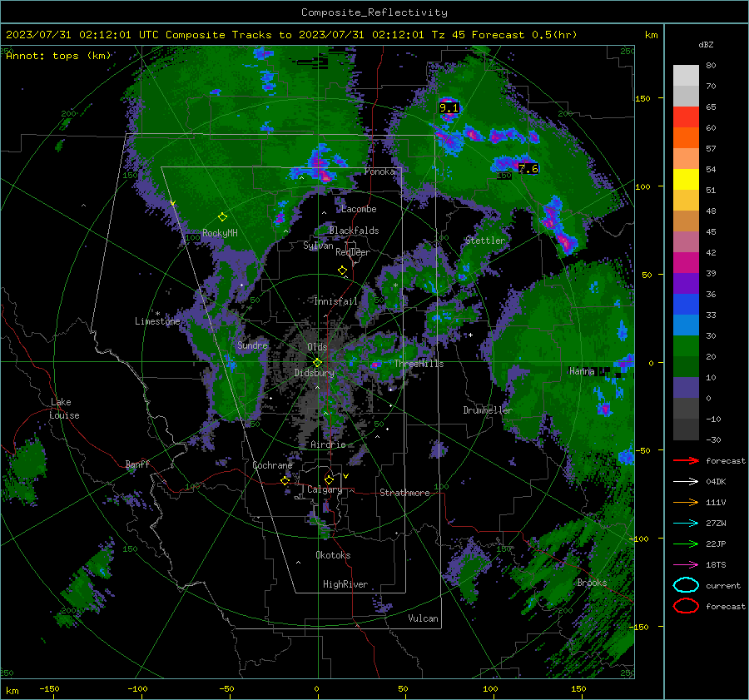Click the 'current' legend text
The width and height of the screenshot is (749, 700).
coord(723,585)
